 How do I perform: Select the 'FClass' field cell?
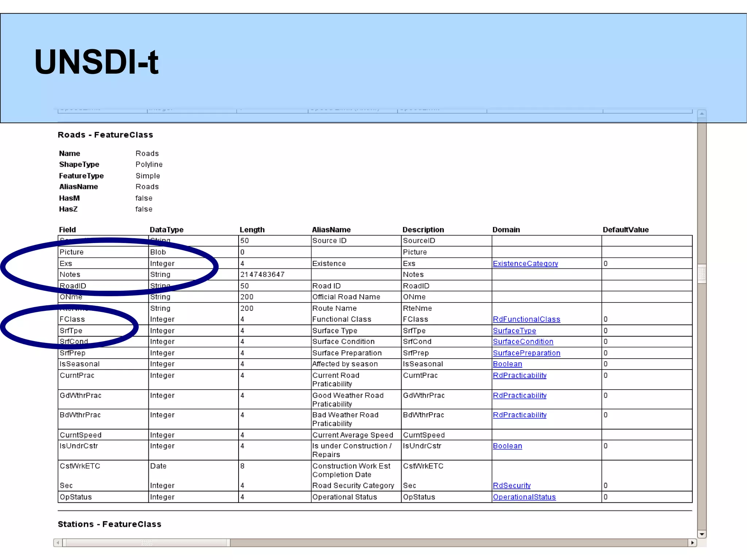pyautogui.click(x=103, y=319)
